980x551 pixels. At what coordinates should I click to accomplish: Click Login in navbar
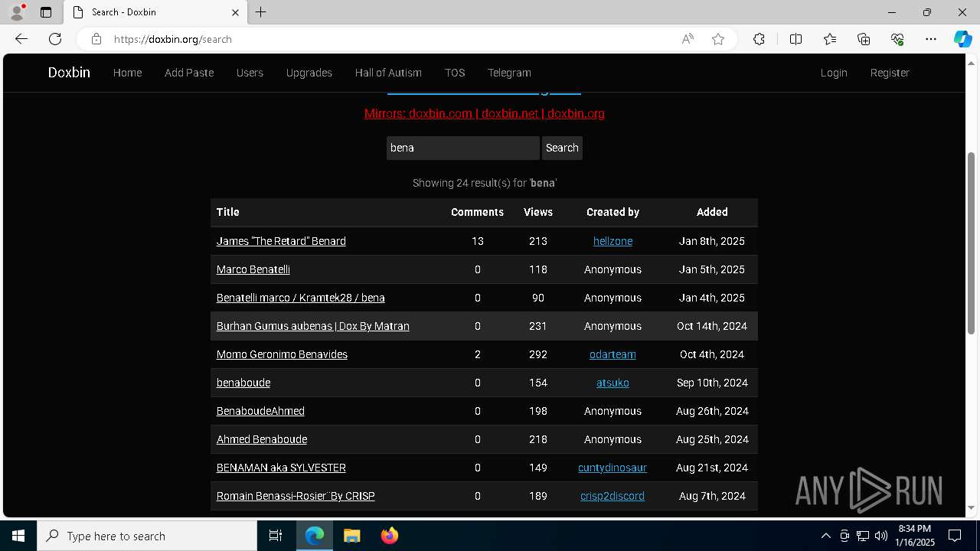[834, 73]
